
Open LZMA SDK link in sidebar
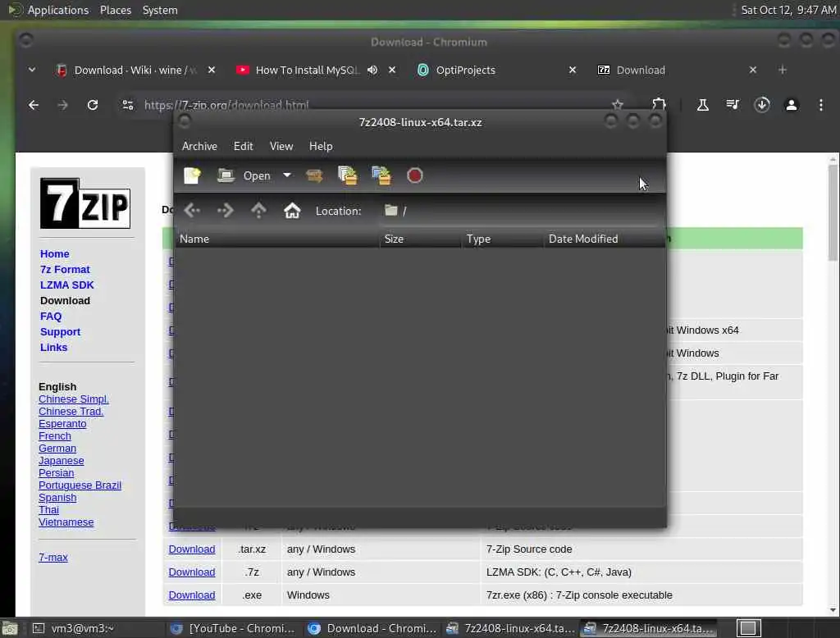(67, 285)
